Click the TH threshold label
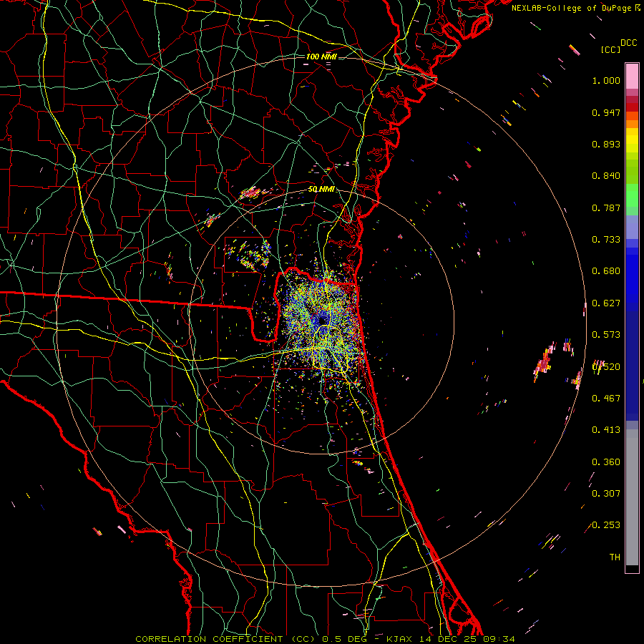The height and width of the screenshot is (644, 644). click(615, 557)
